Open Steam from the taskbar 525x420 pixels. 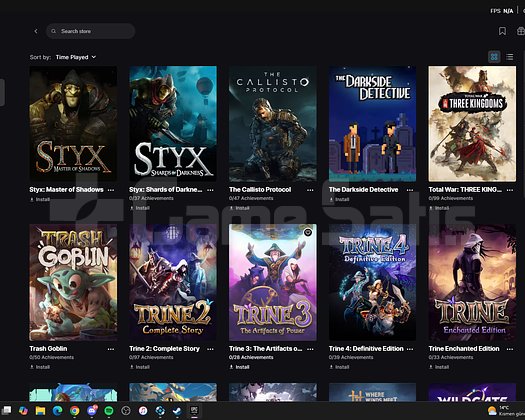(177, 411)
